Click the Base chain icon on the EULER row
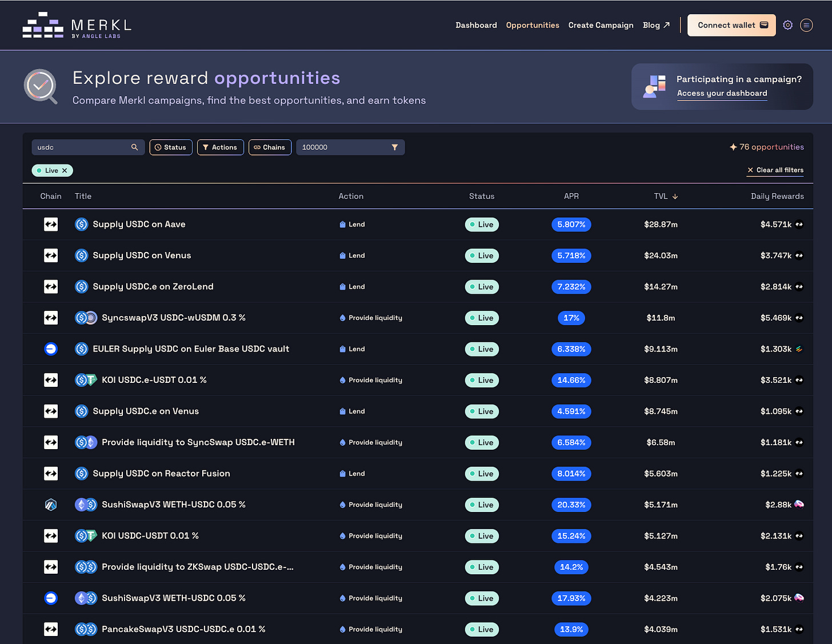 (x=50, y=349)
